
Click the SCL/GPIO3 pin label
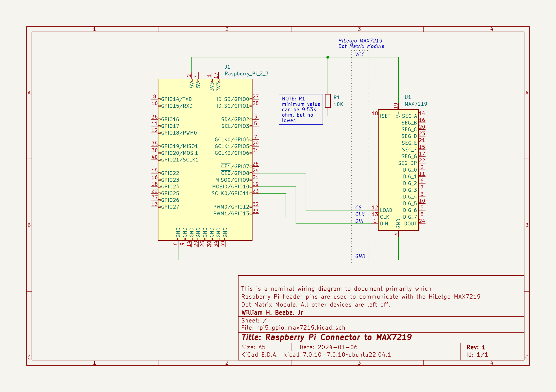click(x=235, y=126)
